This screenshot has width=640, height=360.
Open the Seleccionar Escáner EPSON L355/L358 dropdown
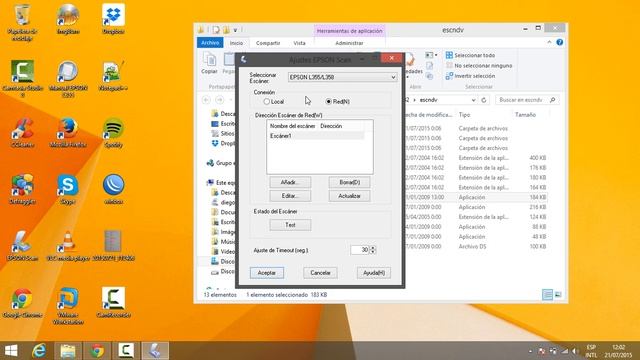[x=342, y=77]
